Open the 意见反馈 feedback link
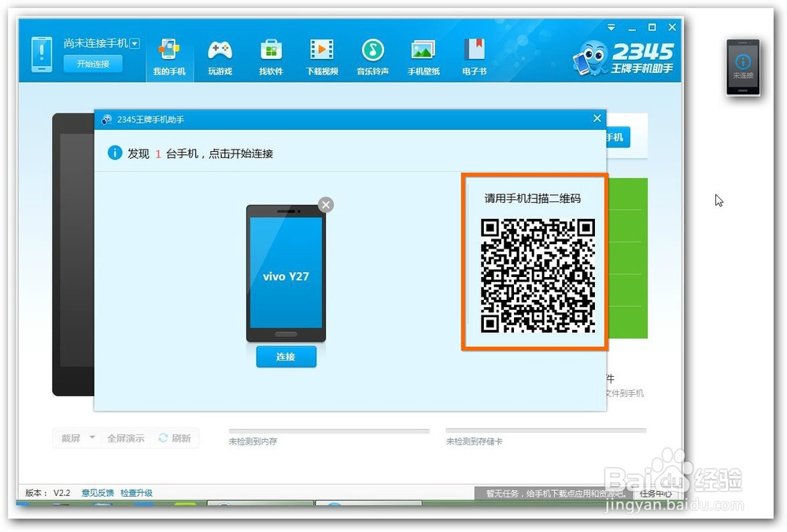This screenshot has width=787, height=532. pos(98,493)
